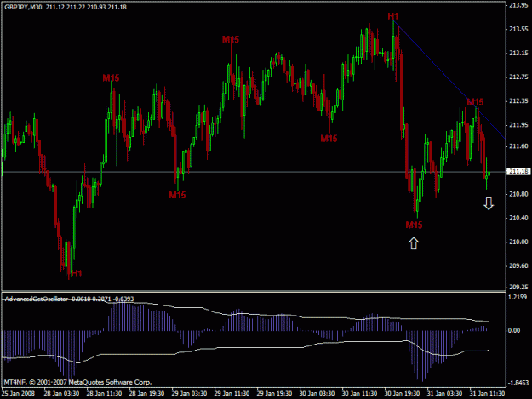Image resolution: width=532 pixels, height=399 pixels.
Task: Click the 28 Jan 19:30 time label
Action: pyautogui.click(x=146, y=393)
